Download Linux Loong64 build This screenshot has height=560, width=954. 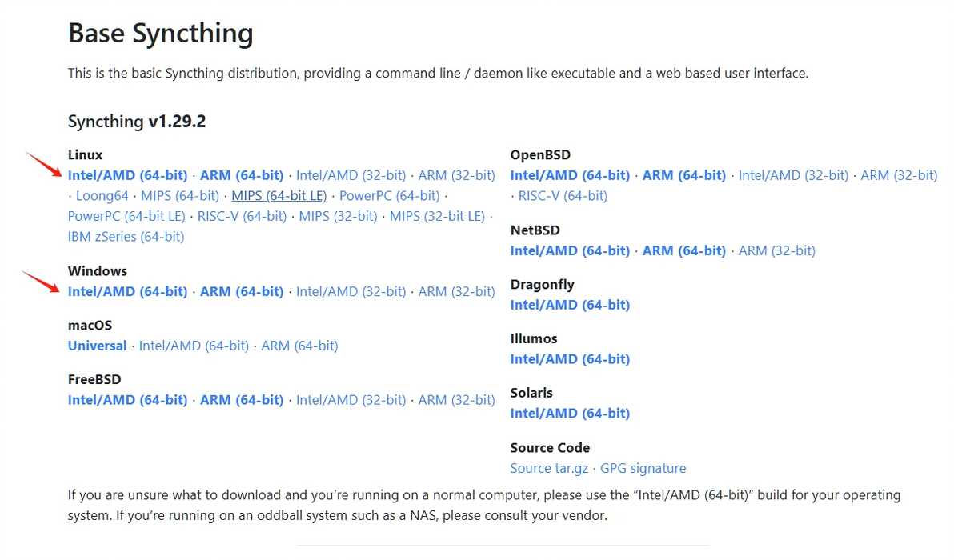102,195
